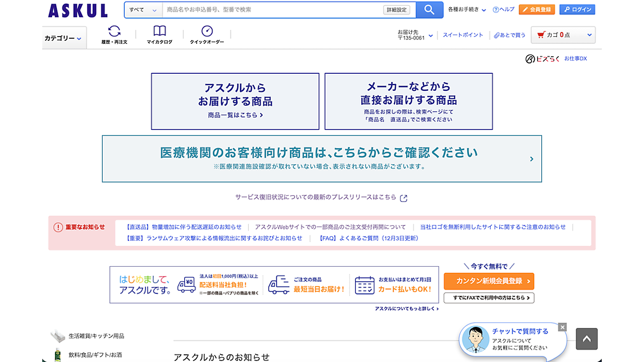Screen dimensions: 644x362
Task: Click the scroll-to-top arrow button
Action: coord(587,339)
